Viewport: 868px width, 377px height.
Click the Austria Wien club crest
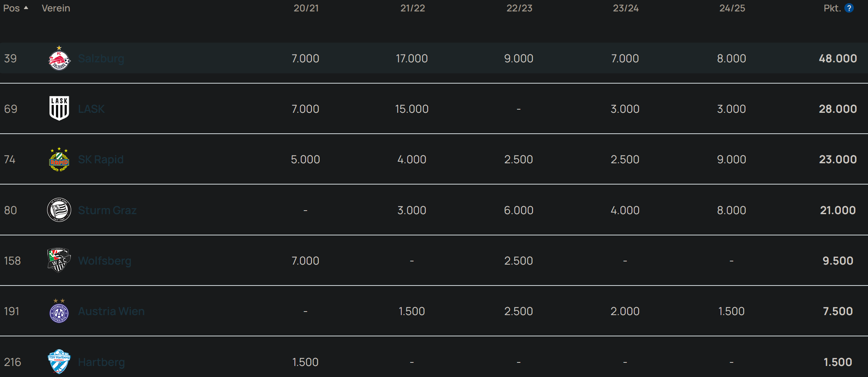pyautogui.click(x=59, y=311)
